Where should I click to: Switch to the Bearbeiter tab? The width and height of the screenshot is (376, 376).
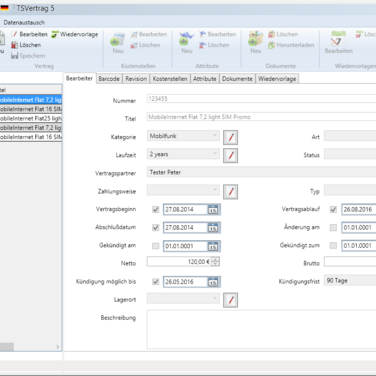(x=79, y=78)
